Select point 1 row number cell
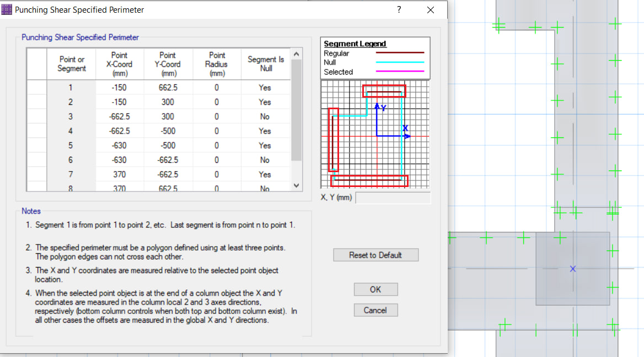The width and height of the screenshot is (644, 357). pyautogui.click(x=71, y=88)
